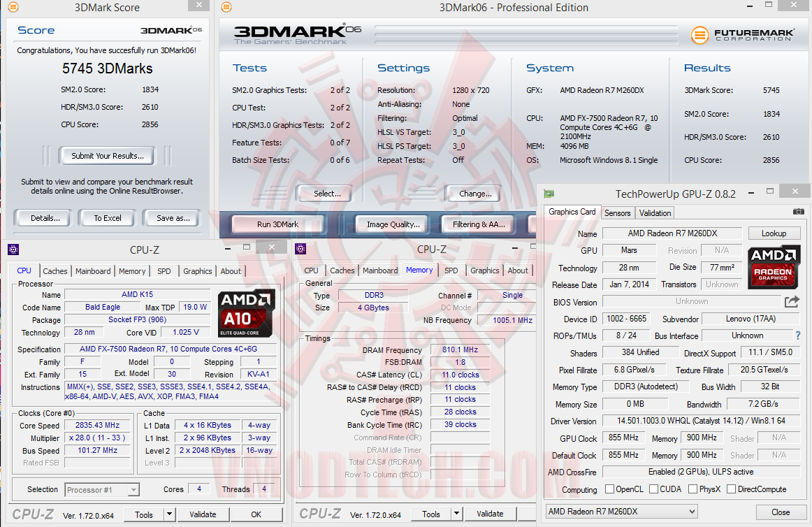Open the CPU tab in Memory CPU-Z window
812x527 pixels.
311,270
